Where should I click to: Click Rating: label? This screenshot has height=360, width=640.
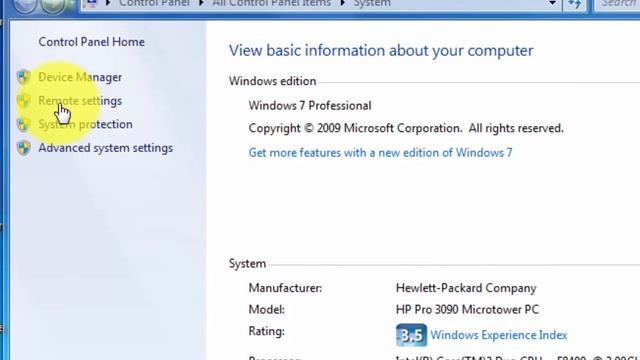click(x=267, y=331)
